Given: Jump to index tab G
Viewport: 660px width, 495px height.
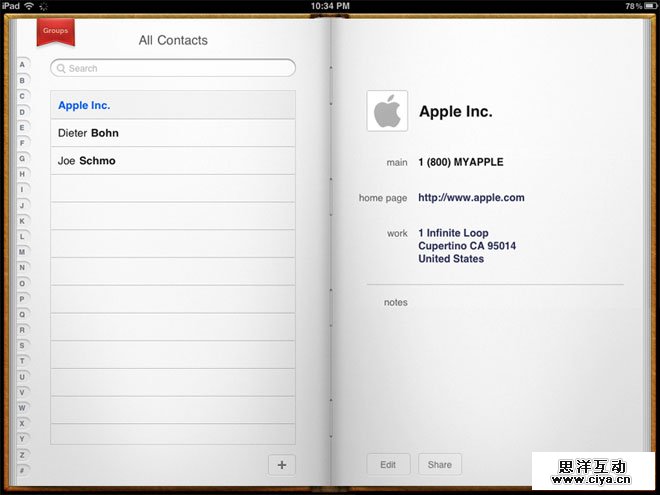Looking at the screenshot, I should 23,159.
